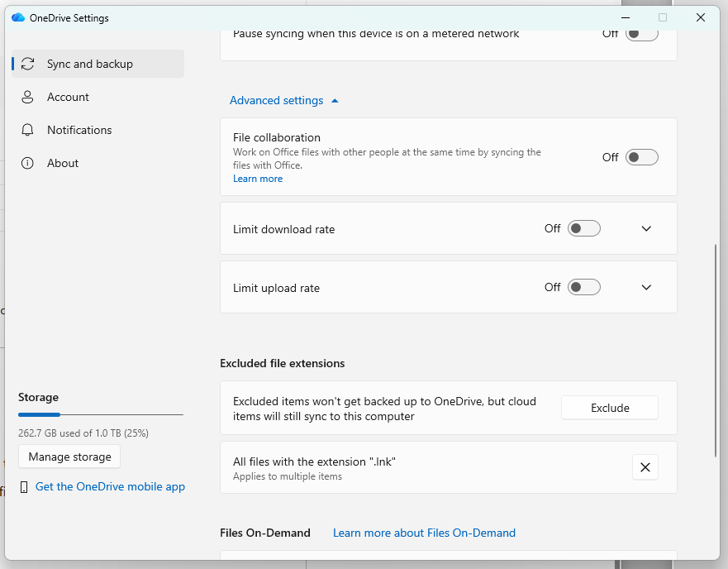Click the mobile phone icon near app link
The height and width of the screenshot is (569, 728).
point(24,487)
